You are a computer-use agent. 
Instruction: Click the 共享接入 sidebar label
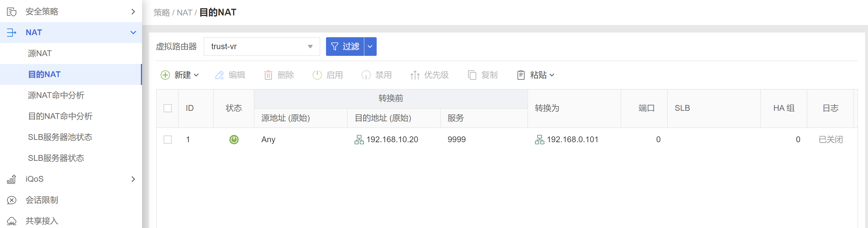42,221
